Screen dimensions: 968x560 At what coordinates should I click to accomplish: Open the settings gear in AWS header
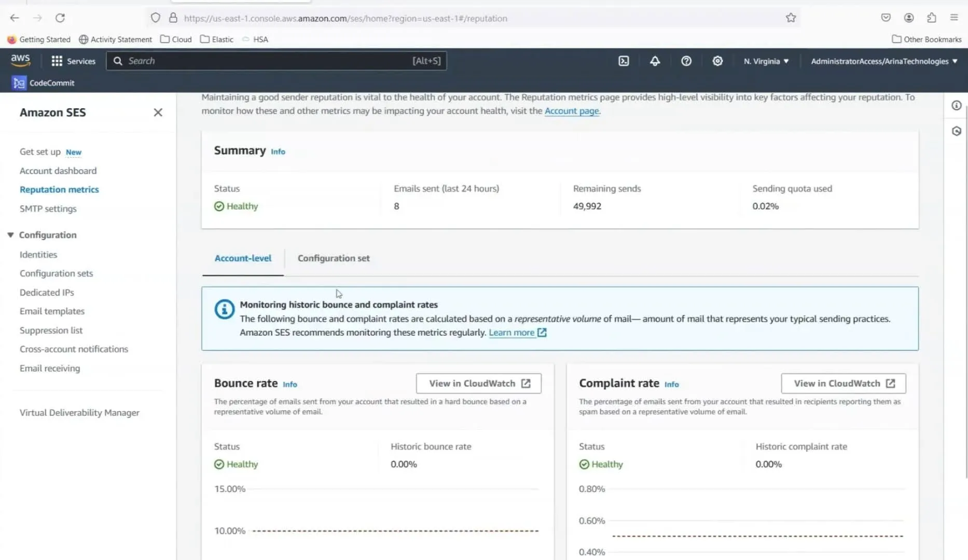pyautogui.click(x=717, y=61)
